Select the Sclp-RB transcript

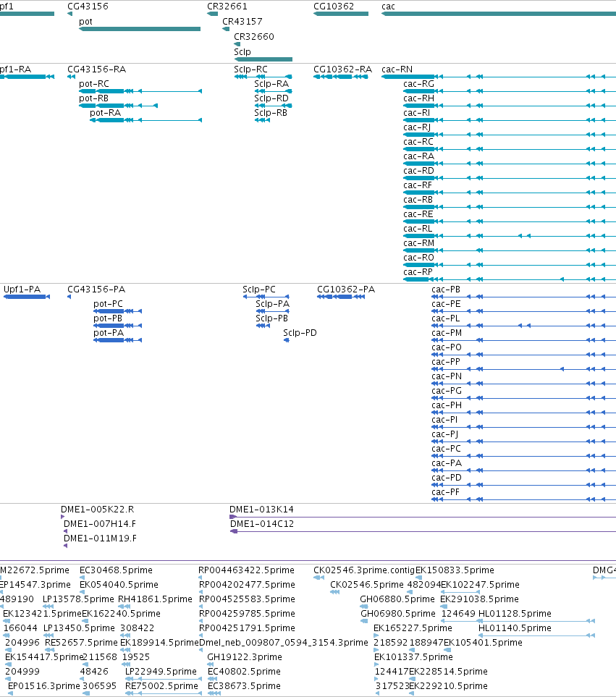click(262, 120)
